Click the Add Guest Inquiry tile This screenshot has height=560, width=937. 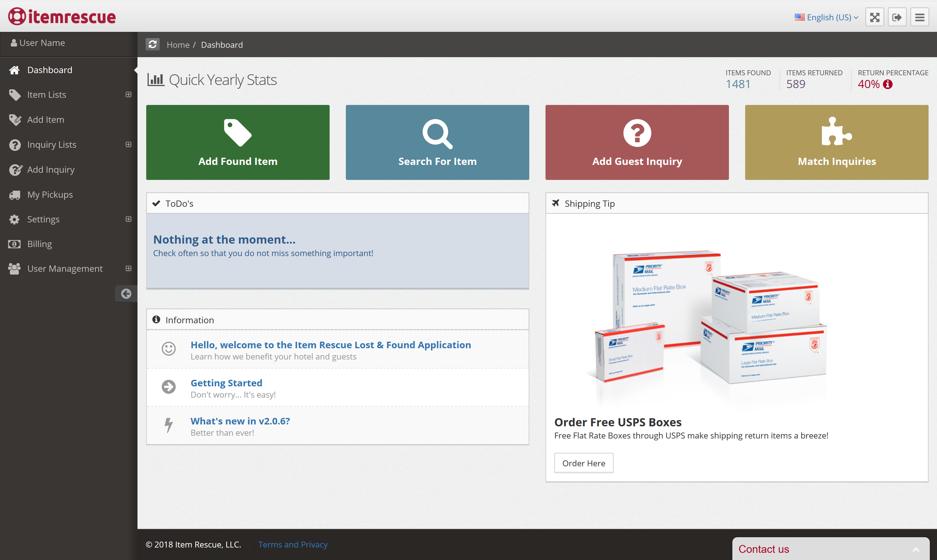pos(637,143)
